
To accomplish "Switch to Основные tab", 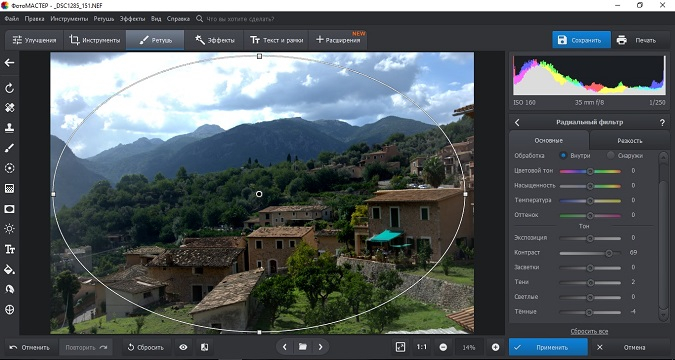I will [x=548, y=140].
